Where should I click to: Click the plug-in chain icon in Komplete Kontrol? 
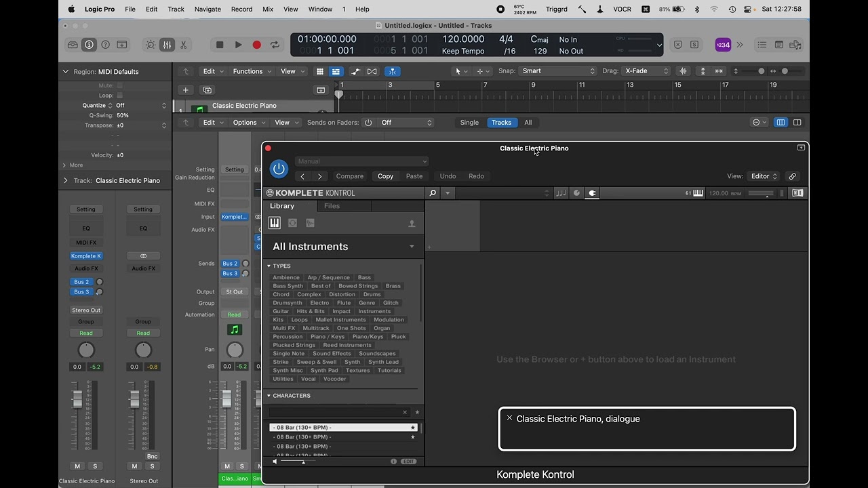pyautogui.click(x=592, y=193)
